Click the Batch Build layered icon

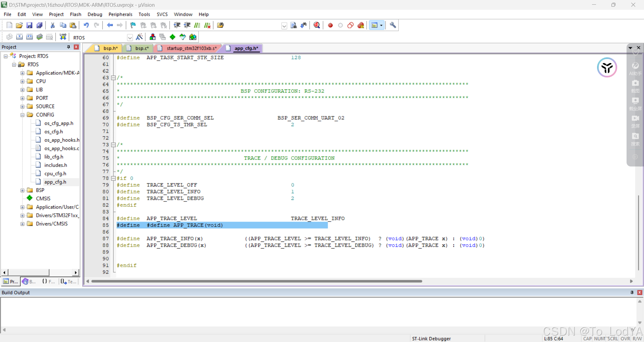coord(40,37)
